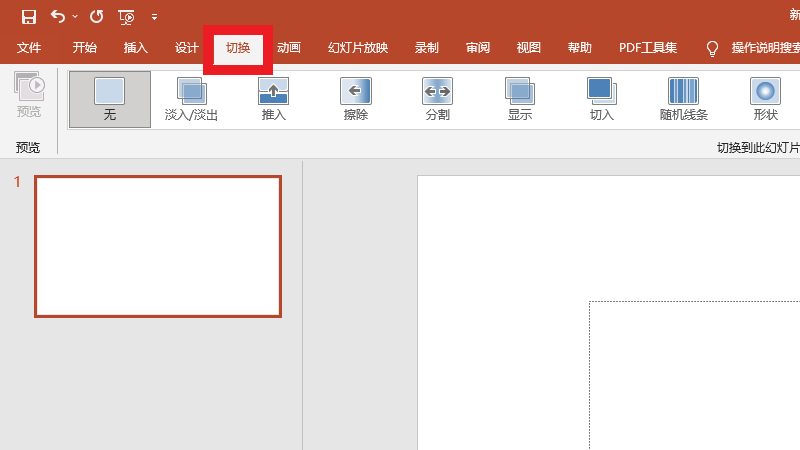
Task: Select slide 1 thumbnail in the panel
Action: coord(158,246)
